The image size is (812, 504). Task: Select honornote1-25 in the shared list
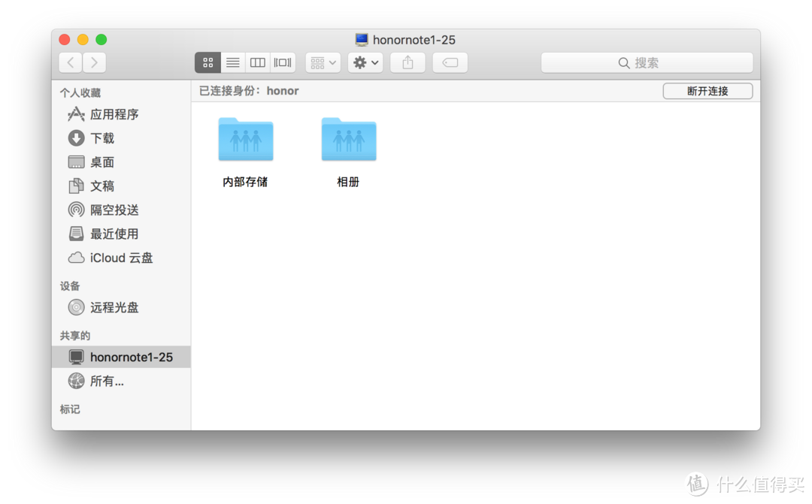click(121, 357)
